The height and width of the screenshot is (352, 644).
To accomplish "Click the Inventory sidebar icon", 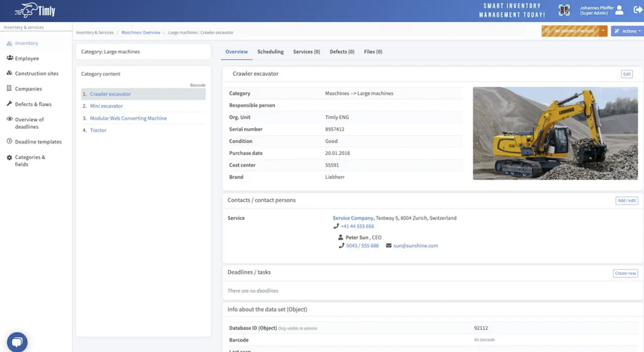I will (x=9, y=43).
